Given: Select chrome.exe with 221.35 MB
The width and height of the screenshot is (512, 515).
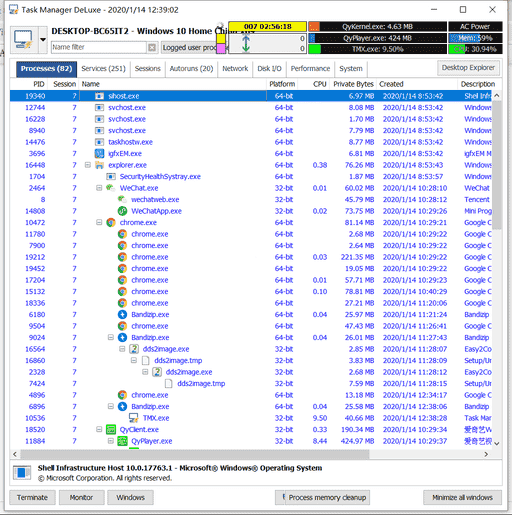Looking at the screenshot, I should tap(251, 257).
